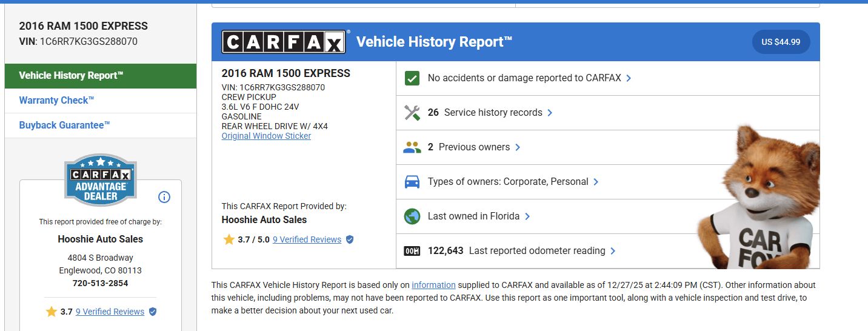
Task: Click the green checkmark no-accidents icon
Action: tap(412, 78)
